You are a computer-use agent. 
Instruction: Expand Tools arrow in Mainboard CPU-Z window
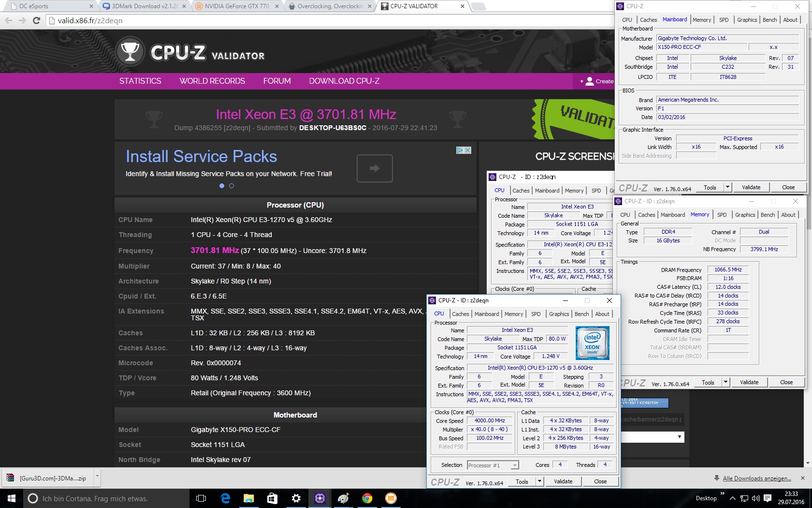click(x=727, y=187)
